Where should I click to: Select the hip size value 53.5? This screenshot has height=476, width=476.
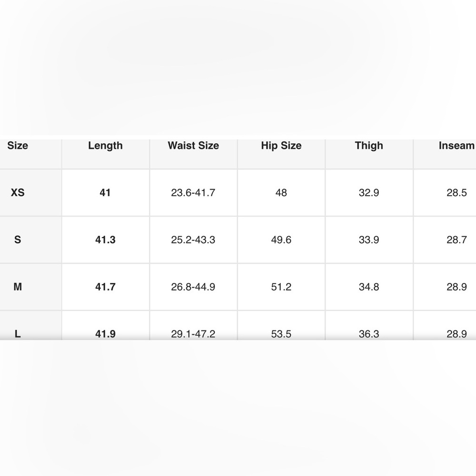pyautogui.click(x=281, y=334)
